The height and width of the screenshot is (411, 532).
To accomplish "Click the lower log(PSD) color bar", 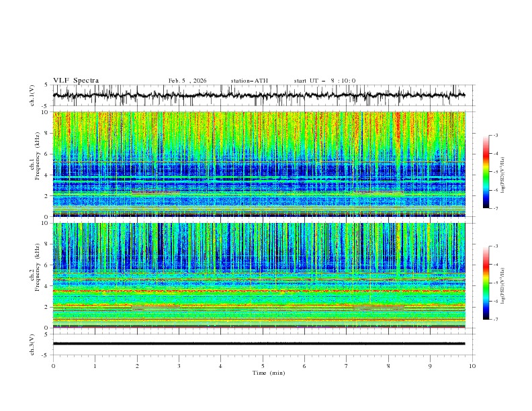I will [x=486, y=283].
